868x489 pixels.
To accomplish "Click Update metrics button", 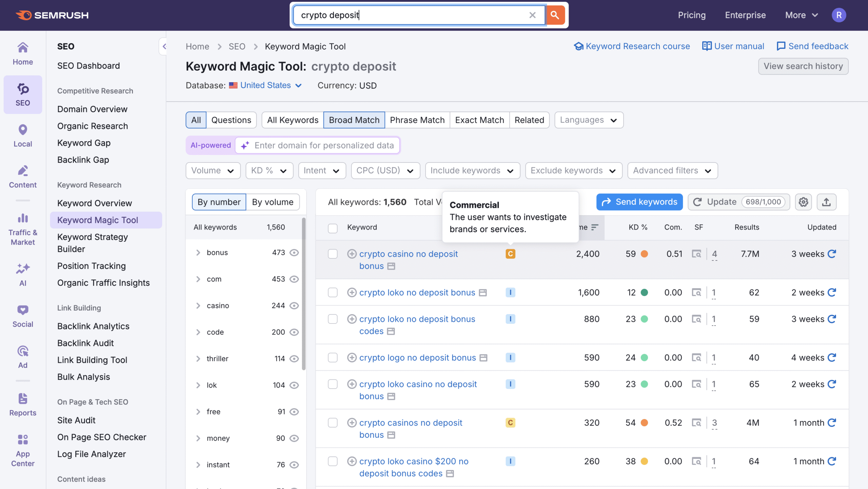I will [x=738, y=202].
